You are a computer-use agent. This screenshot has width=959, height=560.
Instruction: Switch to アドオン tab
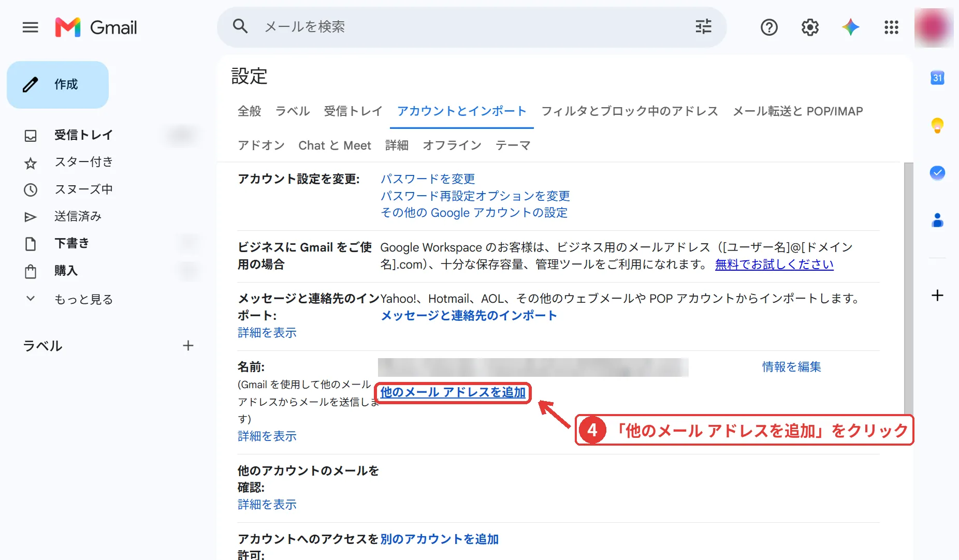[x=261, y=145]
